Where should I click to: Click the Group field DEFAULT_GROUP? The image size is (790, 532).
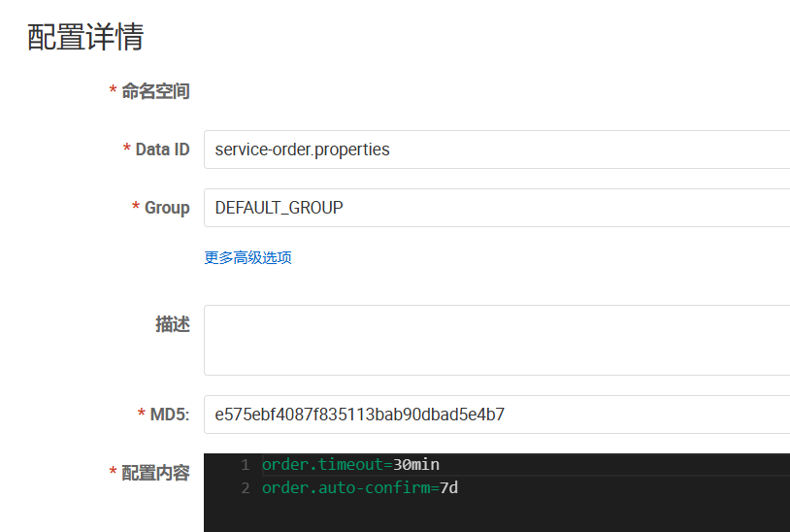coord(497,208)
